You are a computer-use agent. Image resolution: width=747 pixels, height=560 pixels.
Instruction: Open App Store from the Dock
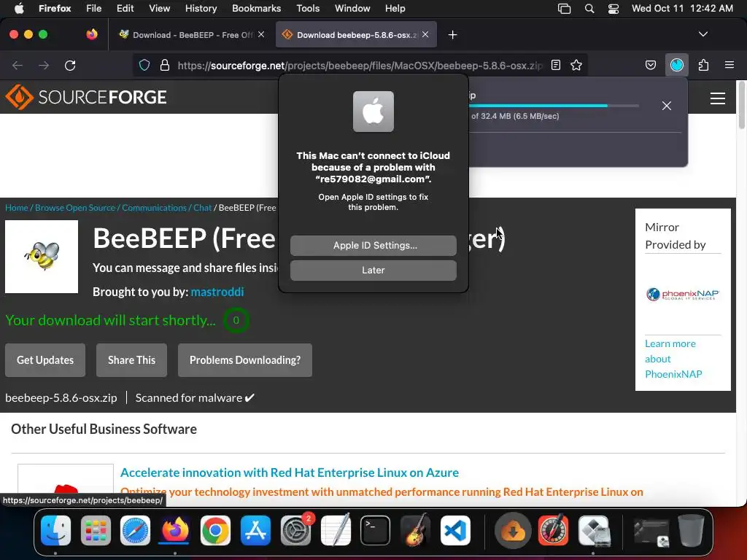255,531
